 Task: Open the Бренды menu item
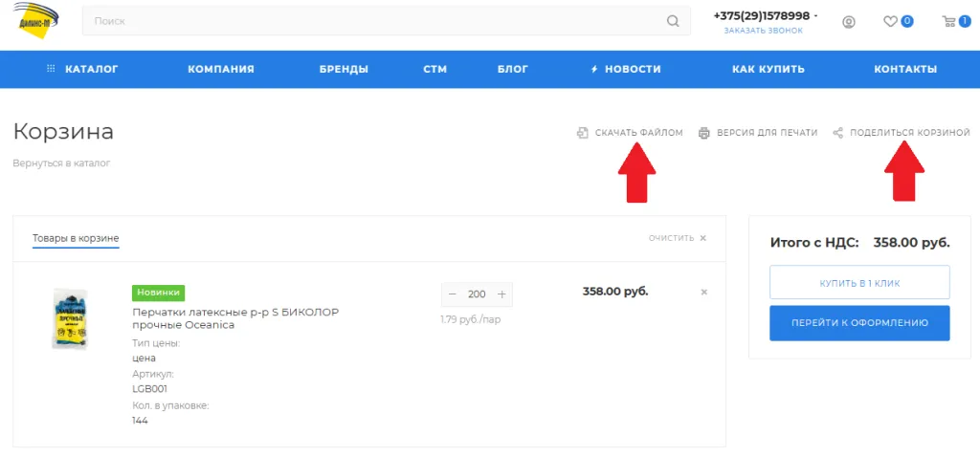coord(344,69)
